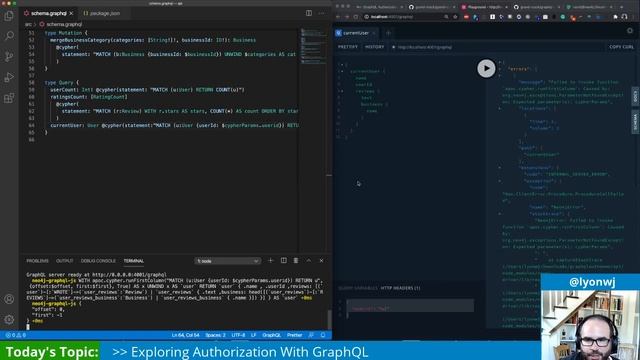The height and width of the screenshot is (360, 640).
Task: Change GraphQL language mode in status bar
Action: click(271, 335)
